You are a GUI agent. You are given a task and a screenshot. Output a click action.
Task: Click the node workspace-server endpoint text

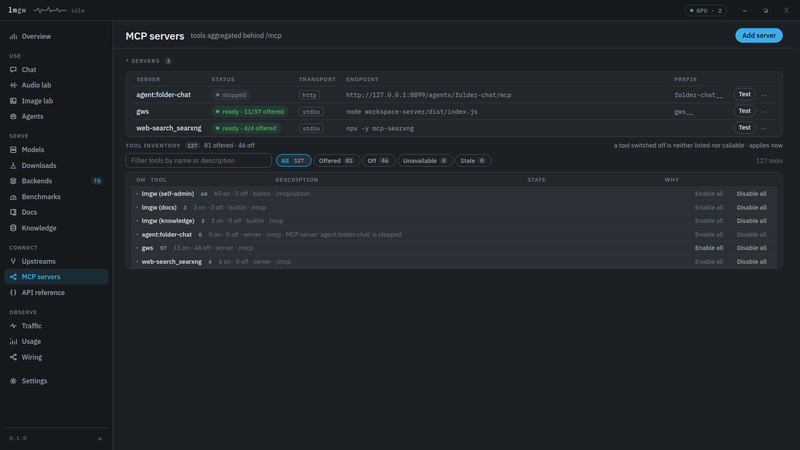pos(412,112)
